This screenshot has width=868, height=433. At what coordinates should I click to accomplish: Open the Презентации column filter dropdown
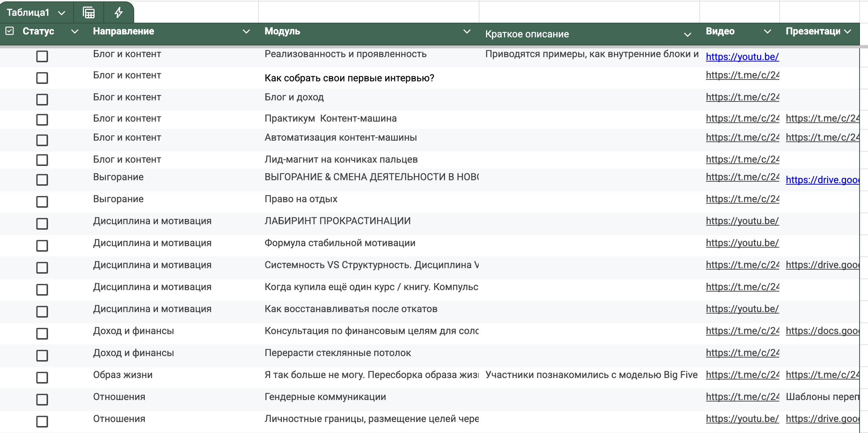pyautogui.click(x=847, y=32)
